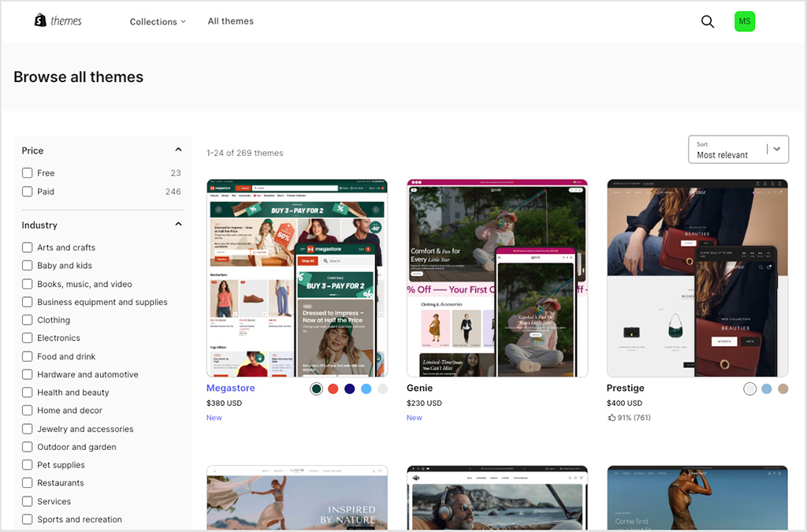
Task: Click the thumbs-up rating icon under Prestige
Action: point(612,417)
